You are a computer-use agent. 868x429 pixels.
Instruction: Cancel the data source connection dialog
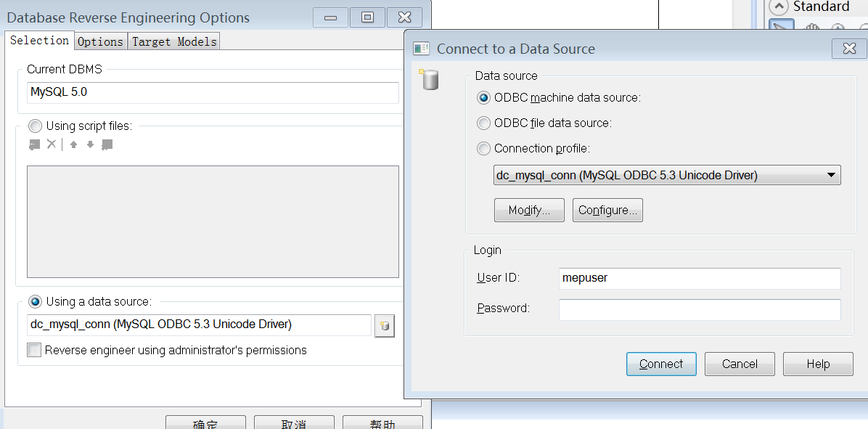pos(740,364)
